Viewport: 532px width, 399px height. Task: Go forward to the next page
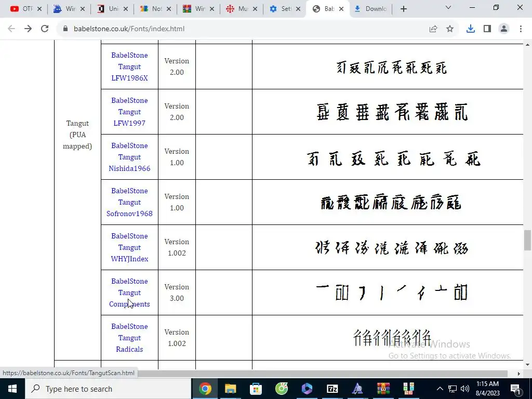[x=28, y=29]
